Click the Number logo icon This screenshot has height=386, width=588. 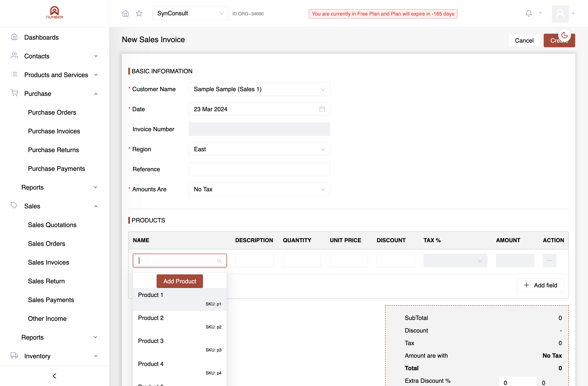[x=54, y=12]
